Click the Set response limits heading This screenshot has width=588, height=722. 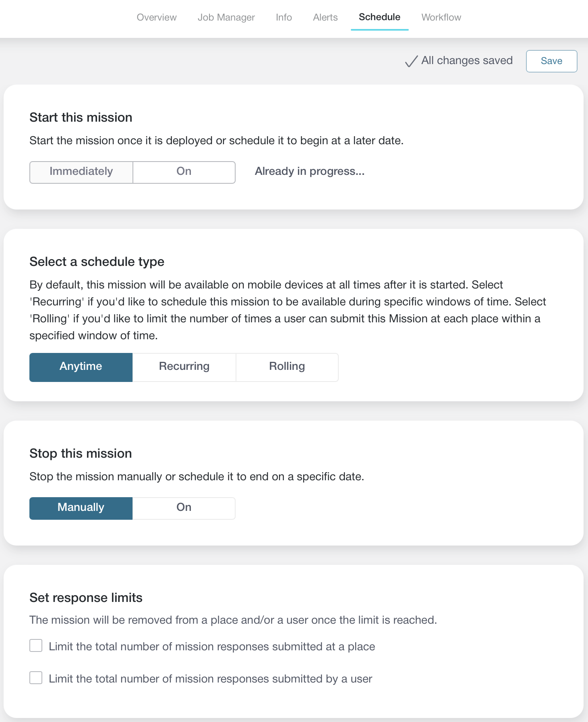coord(86,598)
